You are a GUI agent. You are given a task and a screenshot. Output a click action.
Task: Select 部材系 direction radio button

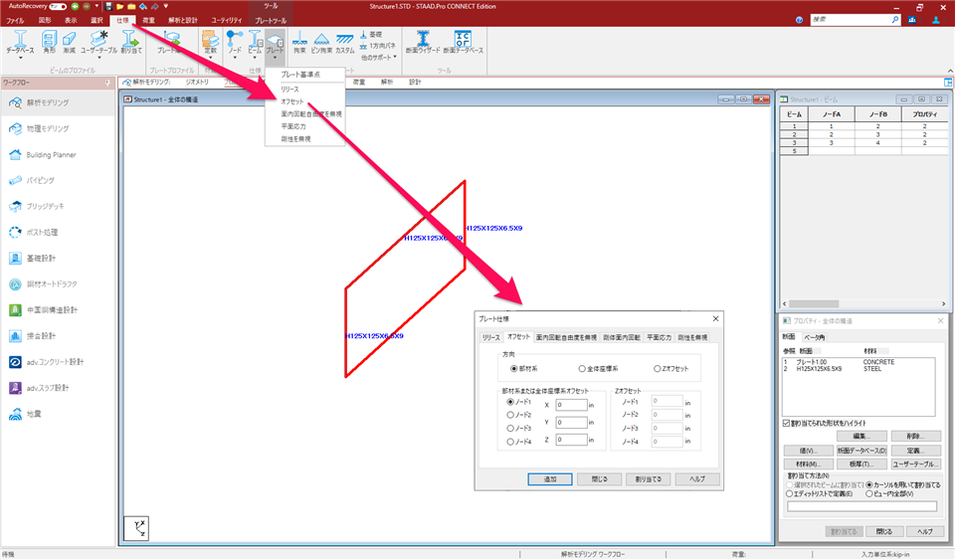coord(514,369)
